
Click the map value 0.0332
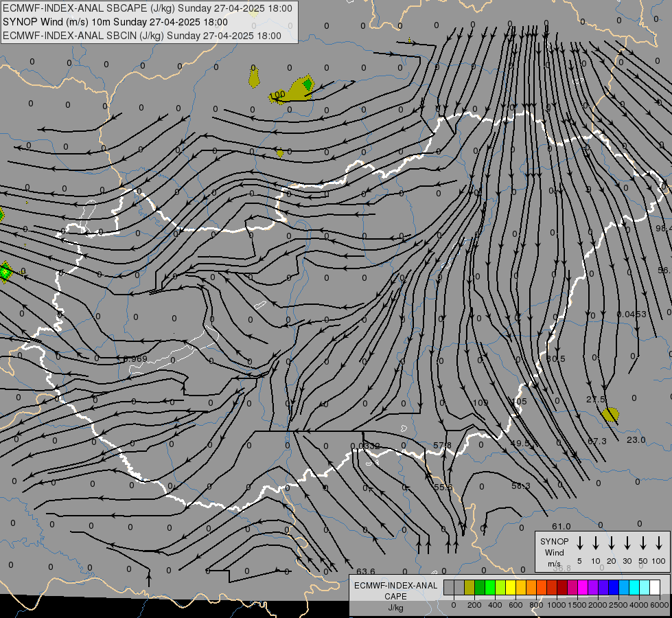point(365,446)
